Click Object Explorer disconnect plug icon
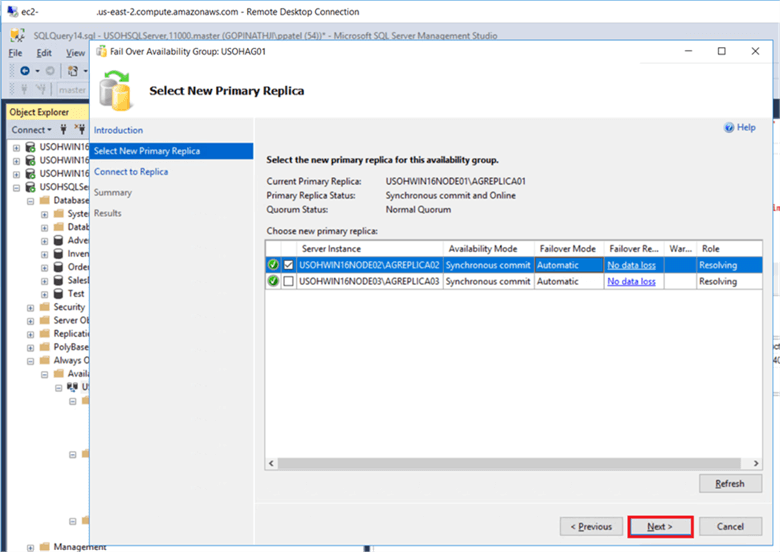Image resolution: width=780 pixels, height=552 pixels. [x=80, y=130]
